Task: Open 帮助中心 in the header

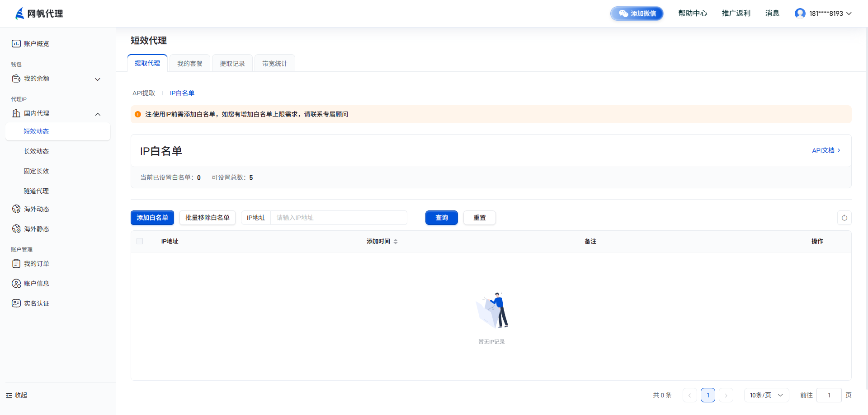Action: click(693, 14)
